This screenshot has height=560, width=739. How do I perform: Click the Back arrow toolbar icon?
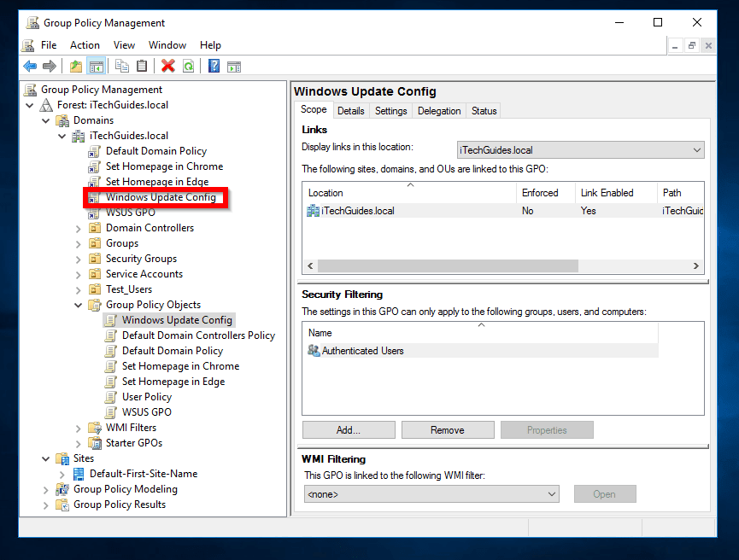click(30, 67)
